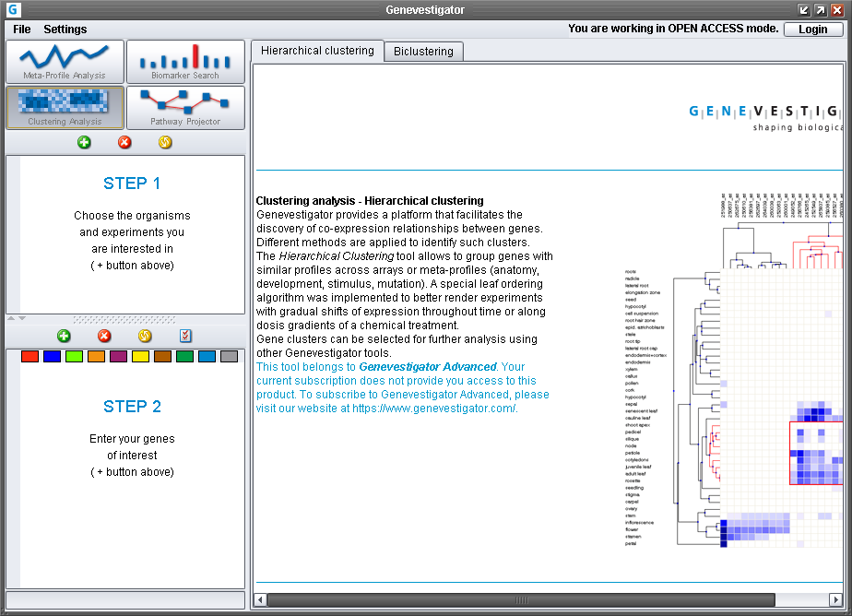Click the horizontal scrollbar right arrow
The height and width of the screenshot is (616, 852).
point(834,599)
